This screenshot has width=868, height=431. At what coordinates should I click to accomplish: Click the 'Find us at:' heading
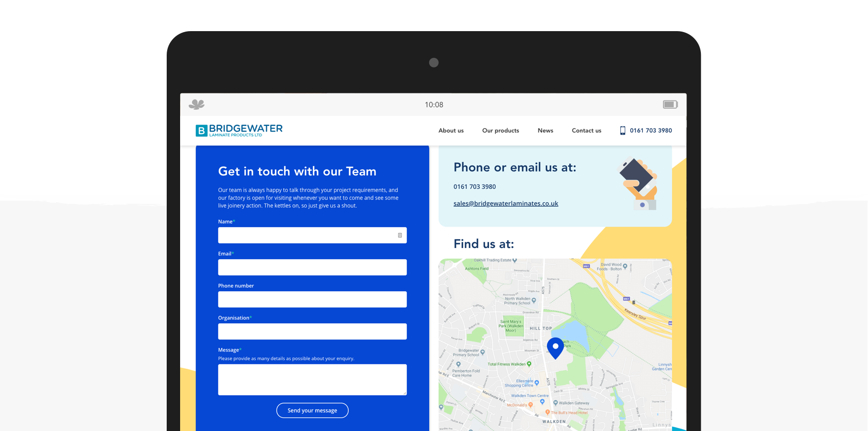[x=483, y=244]
